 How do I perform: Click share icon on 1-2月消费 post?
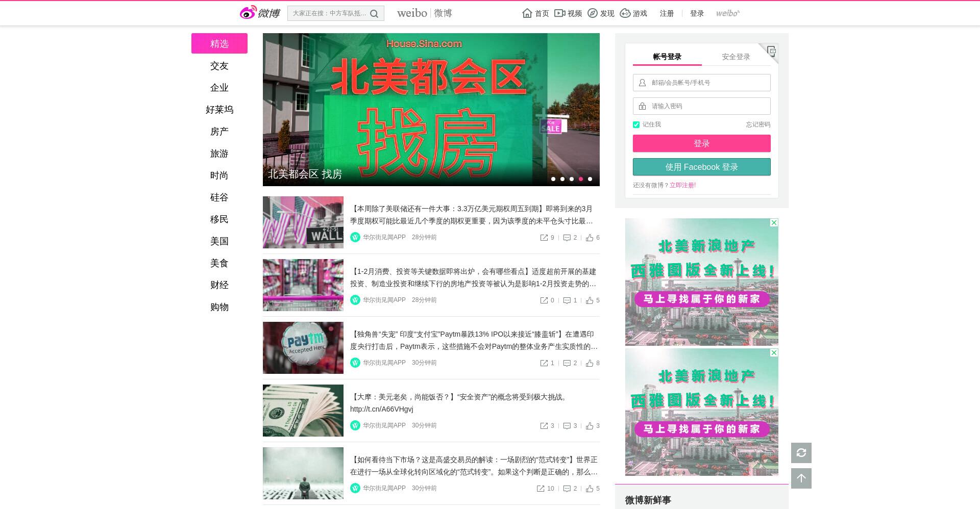[544, 300]
